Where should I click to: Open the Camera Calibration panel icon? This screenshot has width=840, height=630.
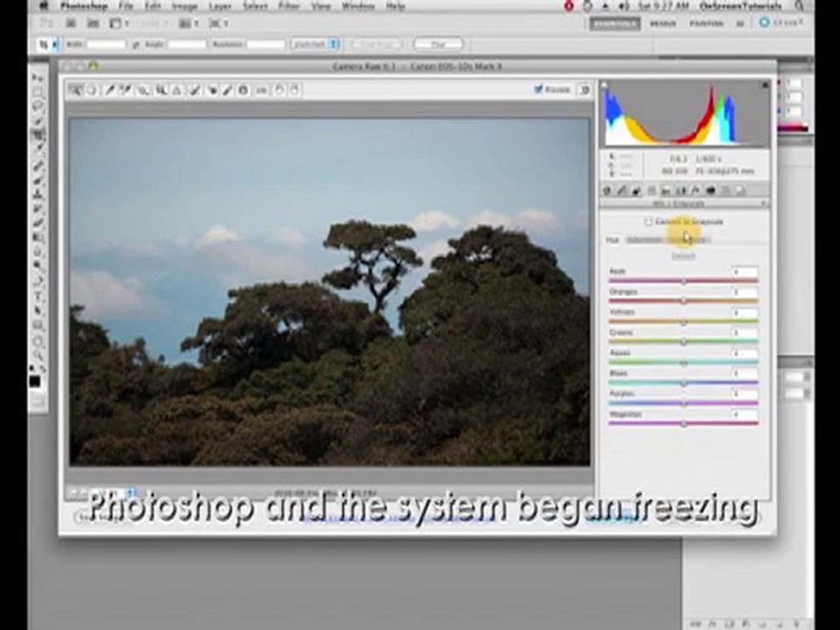click(x=710, y=190)
